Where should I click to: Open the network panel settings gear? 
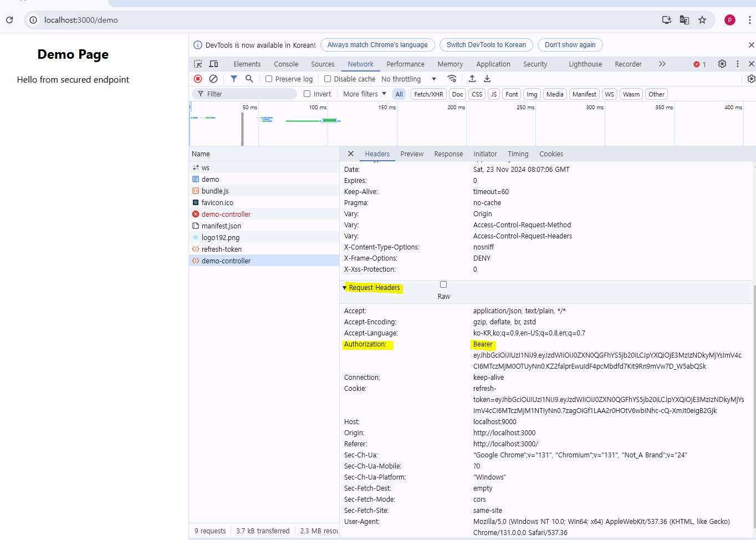[x=751, y=79]
